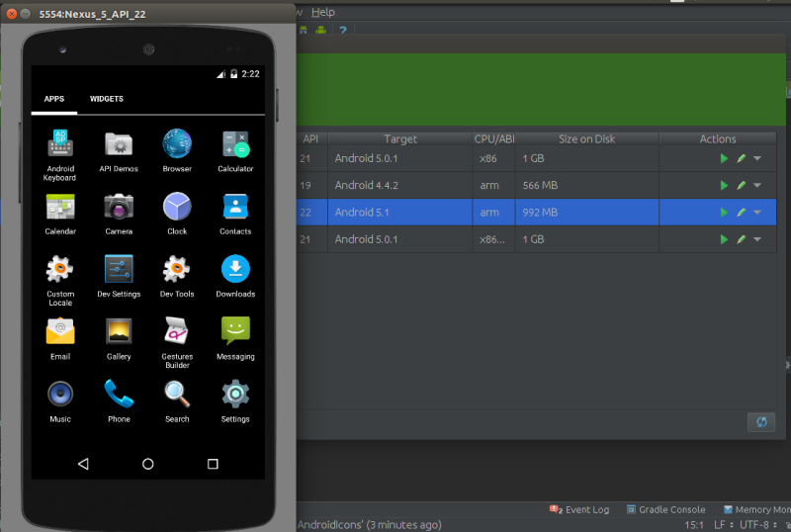The height and width of the screenshot is (532, 791).
Task: Click the green Android robot toolbar icon
Action: click(320, 30)
